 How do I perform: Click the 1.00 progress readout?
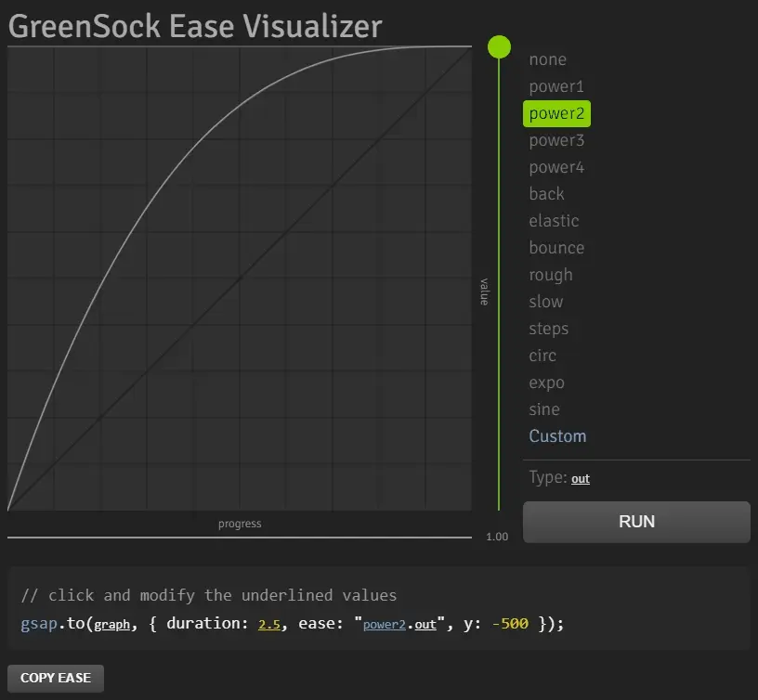pos(497,537)
